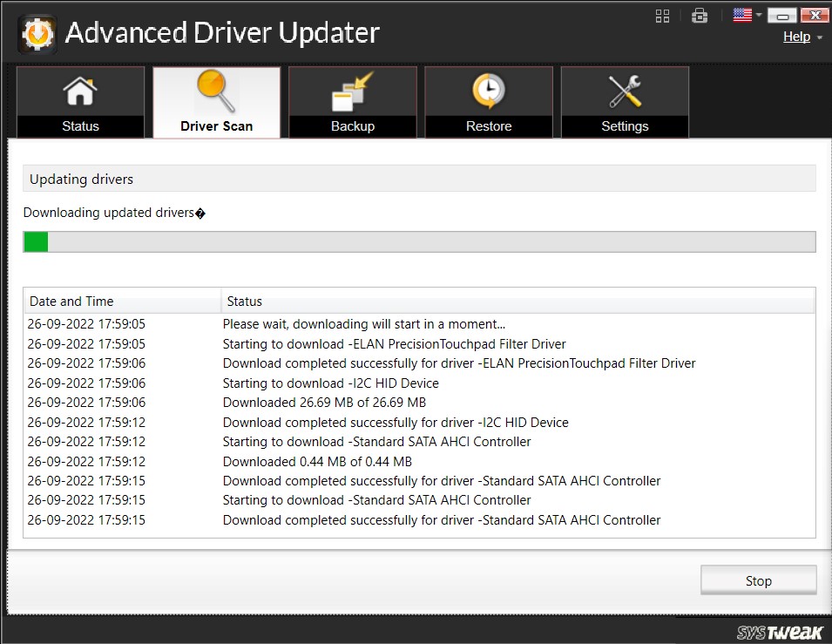Switch to the Backup tab

(x=352, y=102)
